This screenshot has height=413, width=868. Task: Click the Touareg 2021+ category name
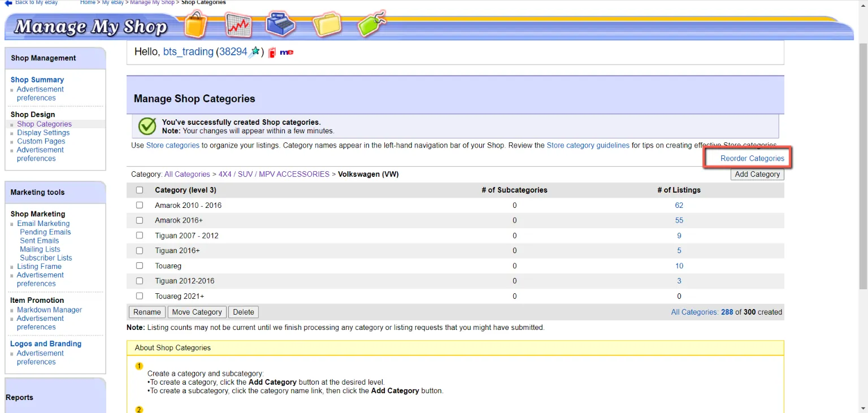pos(180,296)
